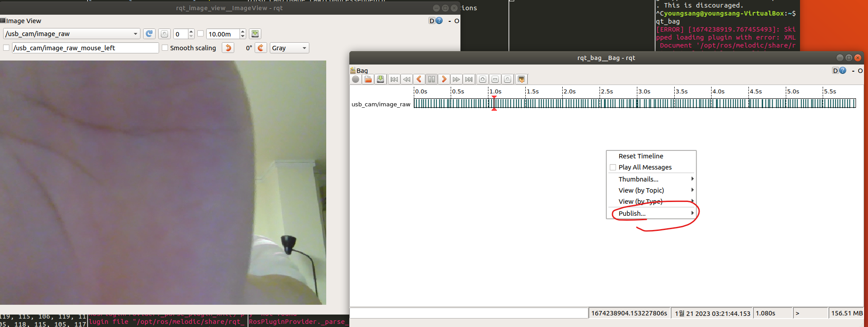Image resolution: width=868 pixels, height=327 pixels.
Task: Open the View (by Topic) submenu
Action: (x=651, y=190)
